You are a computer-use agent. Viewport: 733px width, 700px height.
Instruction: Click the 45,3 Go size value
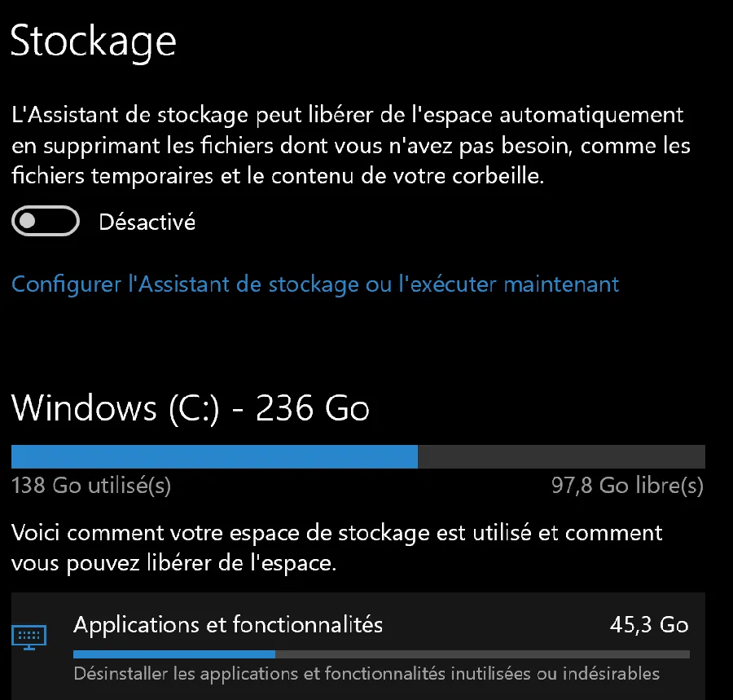[649, 625]
